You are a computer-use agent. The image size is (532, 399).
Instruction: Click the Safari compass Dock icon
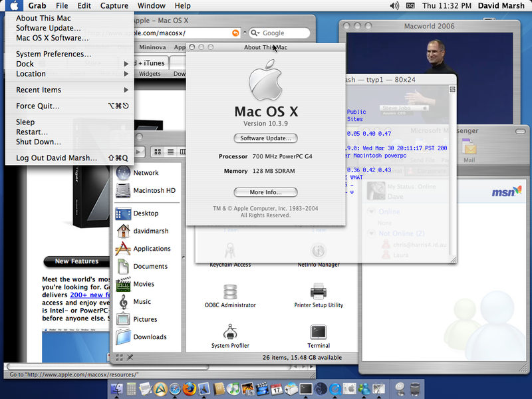(x=175, y=389)
